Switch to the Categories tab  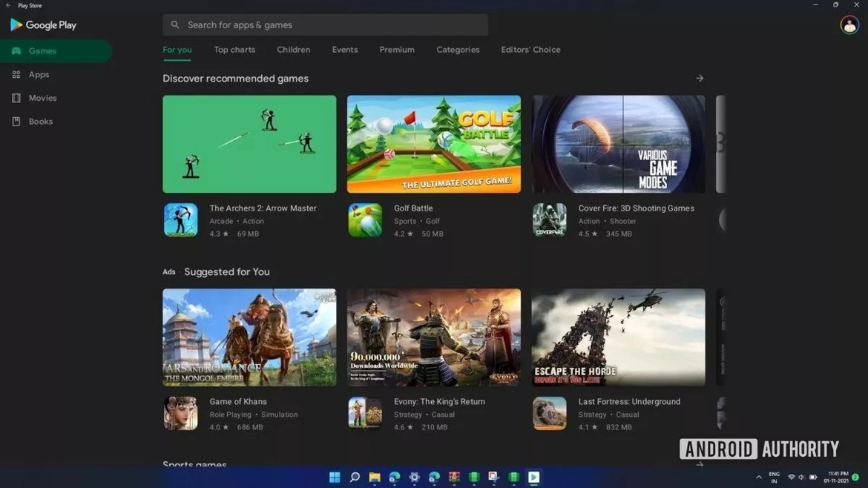458,50
